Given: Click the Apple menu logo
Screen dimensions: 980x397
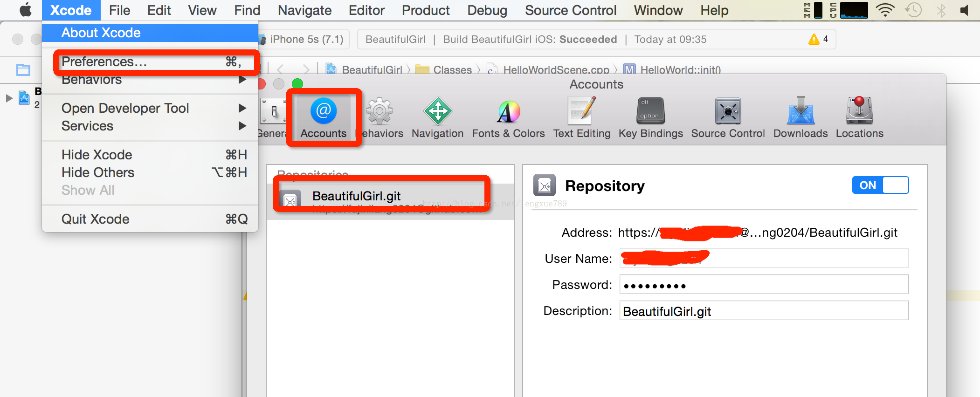Looking at the screenshot, I should click(x=26, y=10).
